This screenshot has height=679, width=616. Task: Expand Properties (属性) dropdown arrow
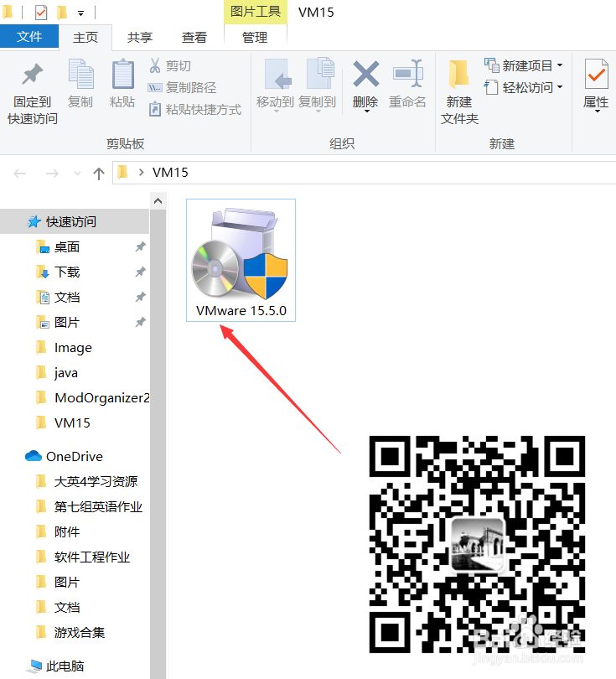pos(598,111)
